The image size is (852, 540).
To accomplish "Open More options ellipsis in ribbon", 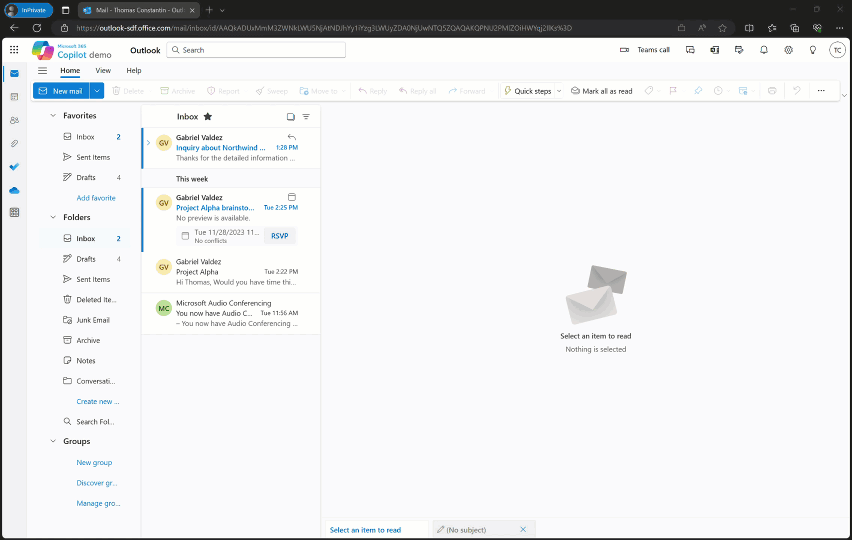I will click(821, 91).
